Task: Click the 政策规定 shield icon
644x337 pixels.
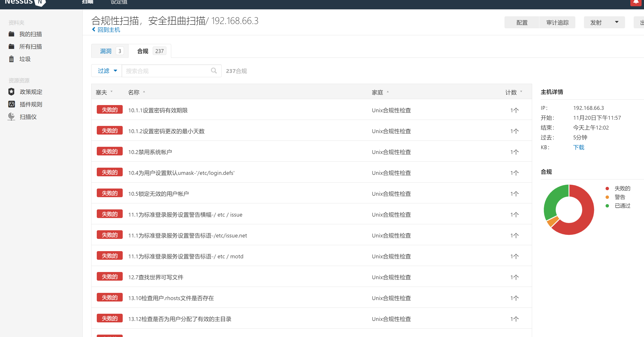Action: click(x=11, y=92)
